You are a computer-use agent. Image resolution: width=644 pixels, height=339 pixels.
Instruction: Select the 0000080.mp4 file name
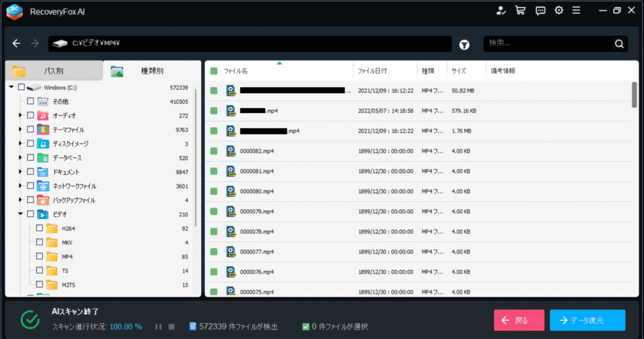(x=257, y=191)
